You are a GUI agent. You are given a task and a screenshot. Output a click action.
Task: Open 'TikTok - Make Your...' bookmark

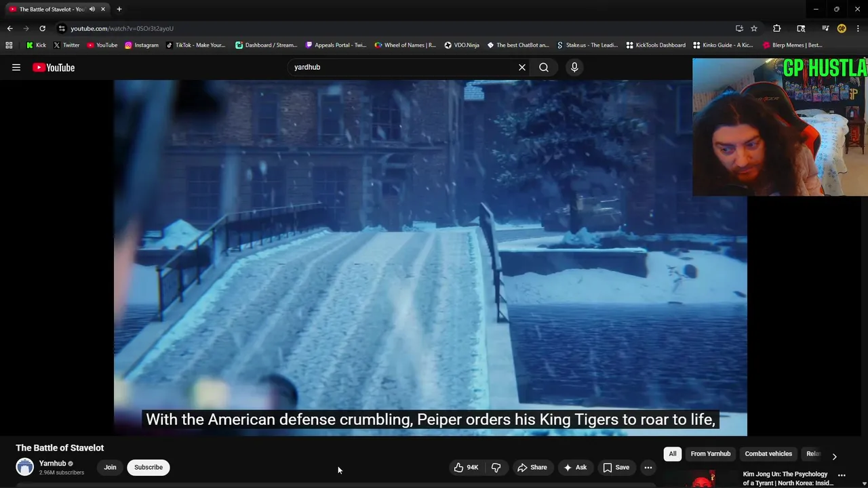[x=195, y=45]
